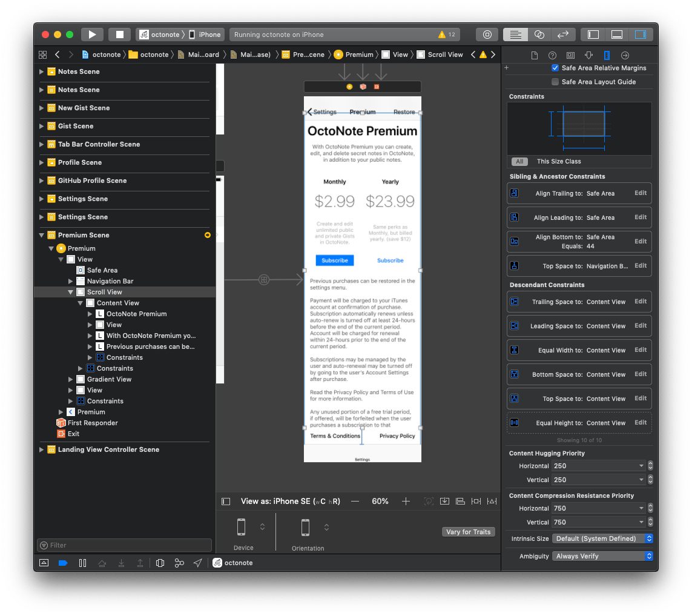The height and width of the screenshot is (616, 692).
Task: Open the library button in toolbar
Action: point(487,35)
